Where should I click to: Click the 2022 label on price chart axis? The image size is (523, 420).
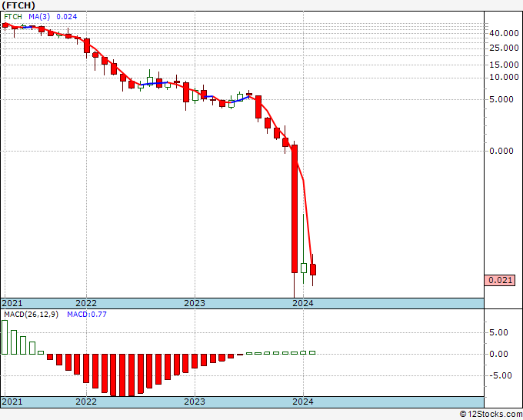pyautogui.click(x=86, y=303)
